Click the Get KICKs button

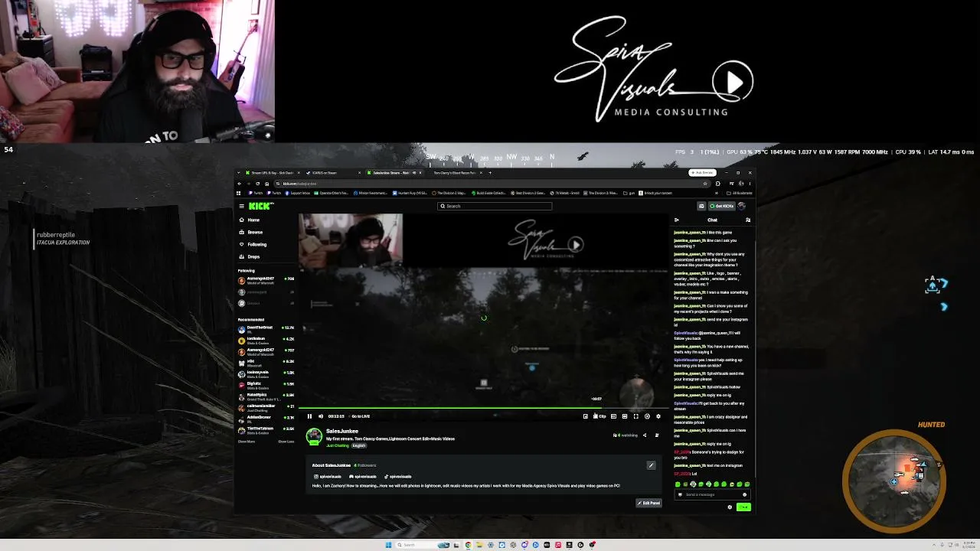coord(722,206)
